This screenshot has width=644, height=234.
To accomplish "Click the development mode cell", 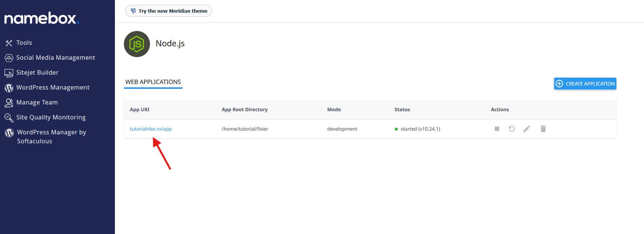I will [x=342, y=129].
